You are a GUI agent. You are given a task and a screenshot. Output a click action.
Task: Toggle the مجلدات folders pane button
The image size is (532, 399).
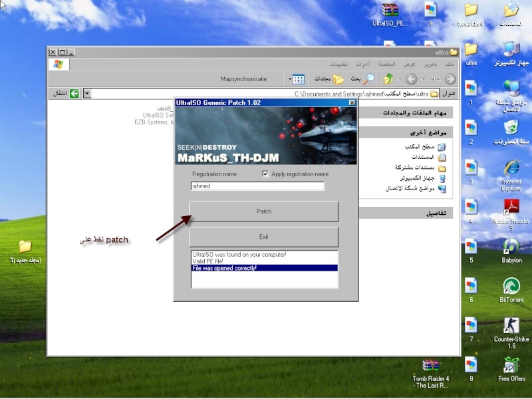329,79
